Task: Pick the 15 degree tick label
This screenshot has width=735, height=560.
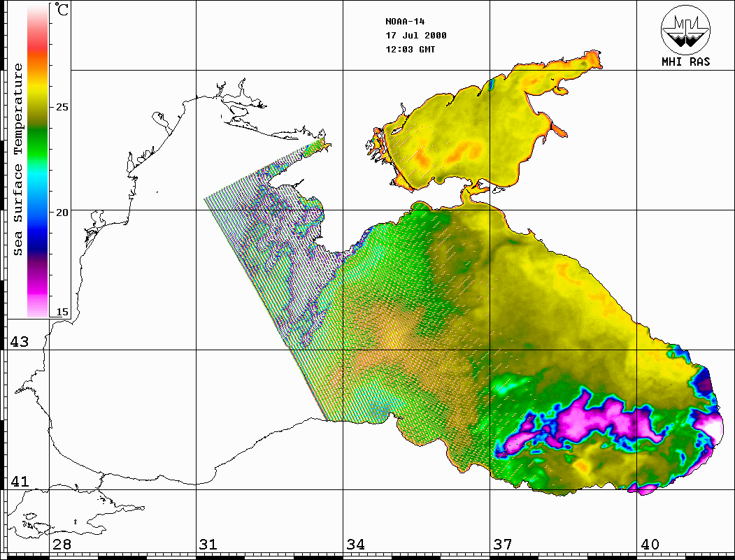Action: 62,312
